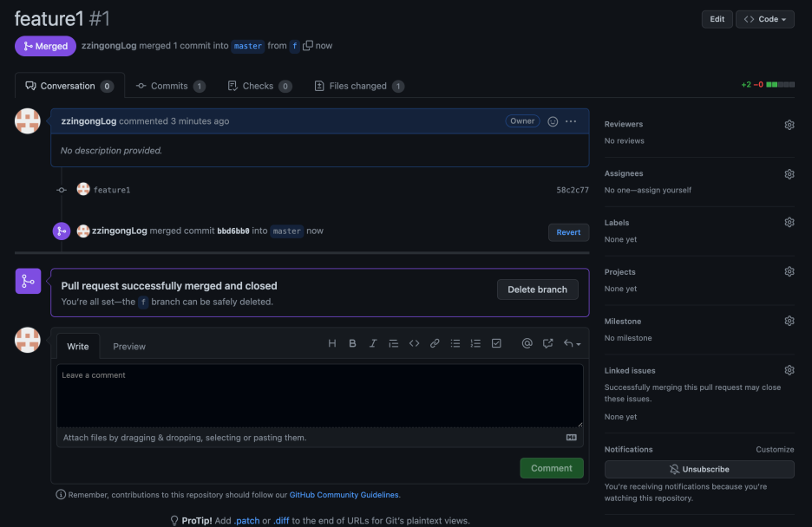Click assign yourself link
The height and width of the screenshot is (527, 812).
(666, 190)
